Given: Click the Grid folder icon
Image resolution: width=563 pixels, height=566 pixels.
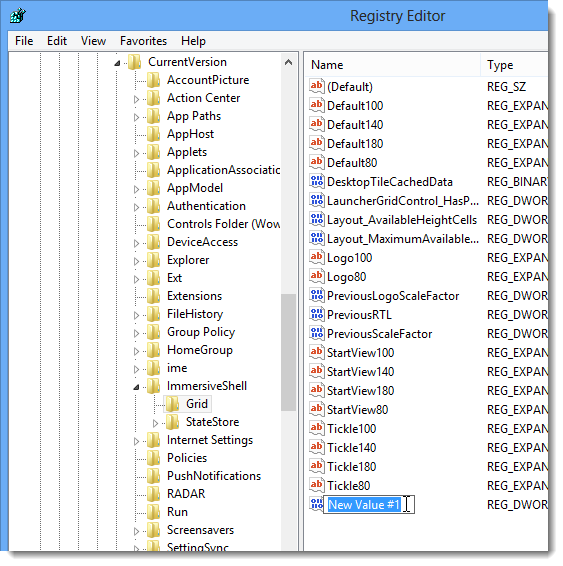Looking at the screenshot, I should pyautogui.click(x=172, y=404).
